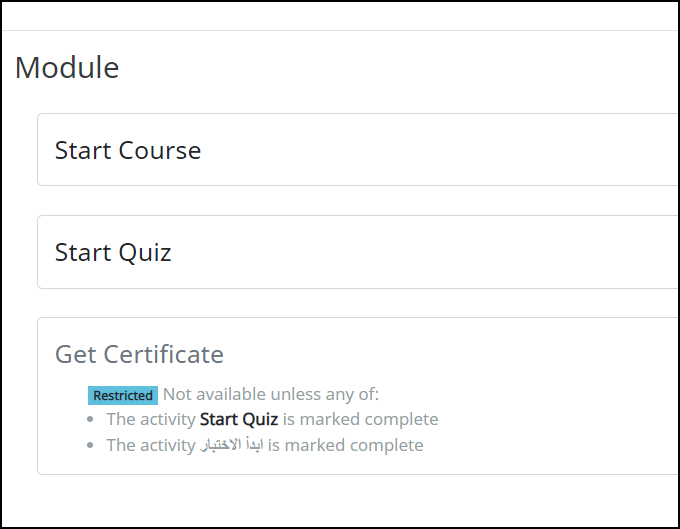Viewport: 680px width, 529px height.
Task: Click 'The activity' text in second restriction
Action: point(151,445)
